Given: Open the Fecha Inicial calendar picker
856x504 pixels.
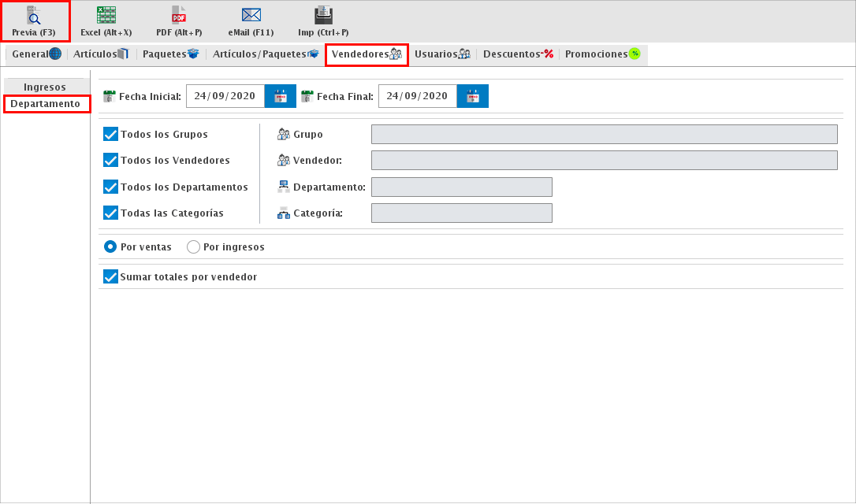Looking at the screenshot, I should [x=280, y=96].
